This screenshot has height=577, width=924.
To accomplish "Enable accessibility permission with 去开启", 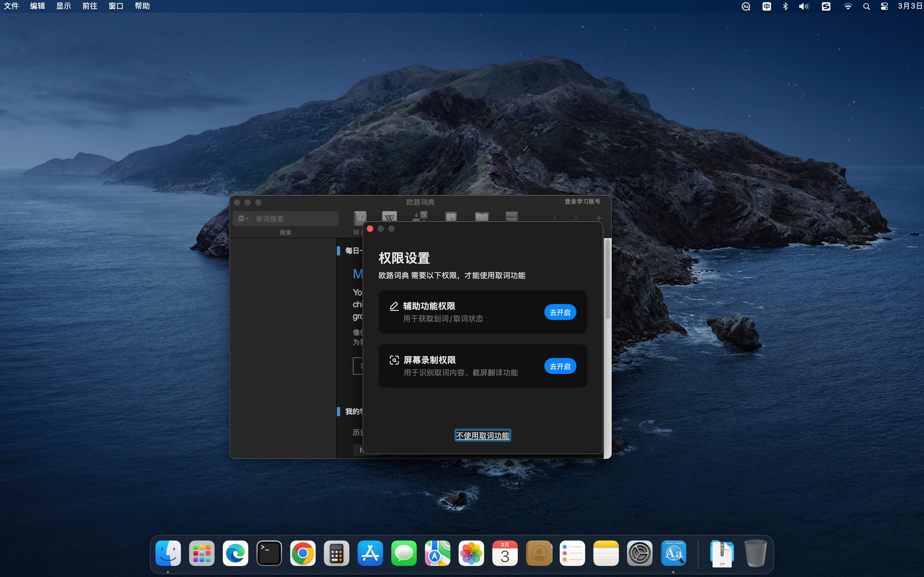I will (x=560, y=312).
